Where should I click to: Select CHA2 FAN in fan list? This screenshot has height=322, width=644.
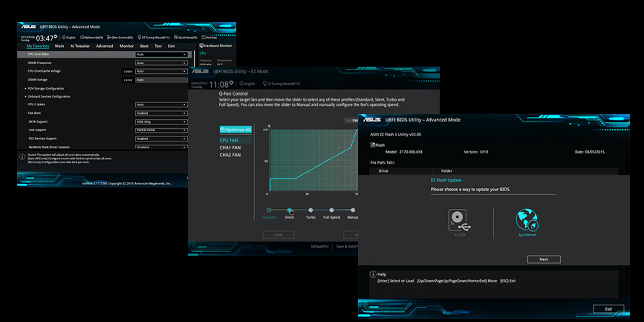230,155
